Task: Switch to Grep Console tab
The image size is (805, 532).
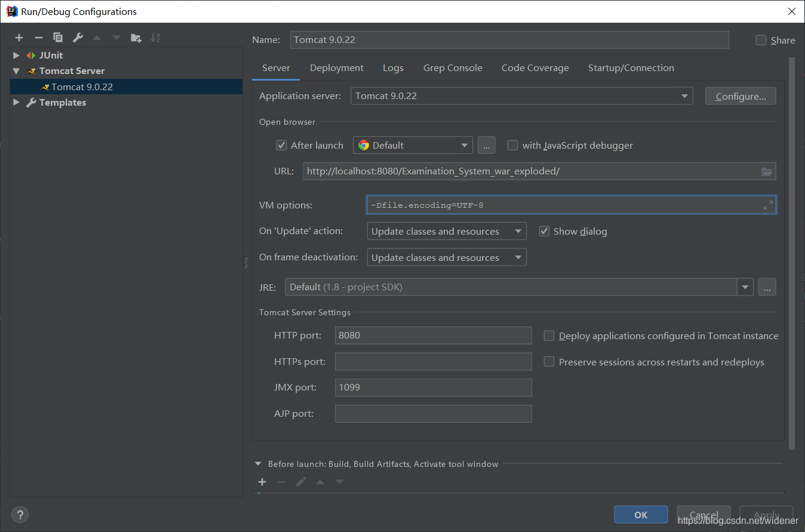Action: pyautogui.click(x=453, y=68)
